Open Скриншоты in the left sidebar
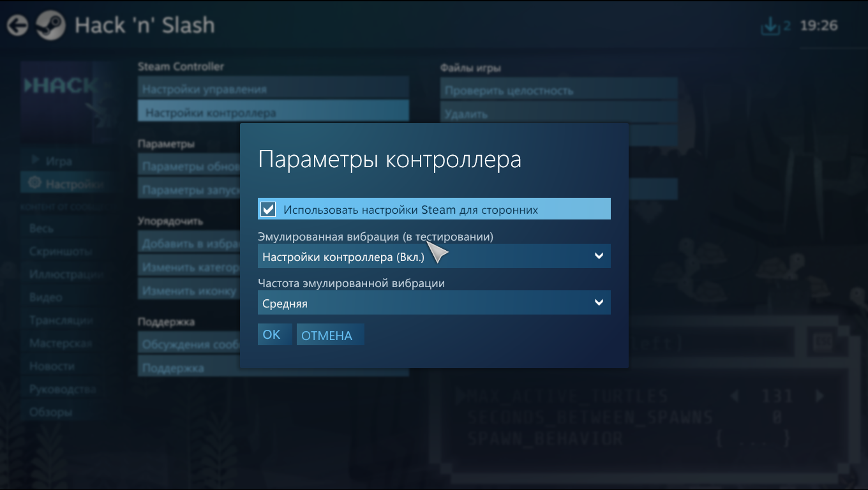 click(61, 251)
